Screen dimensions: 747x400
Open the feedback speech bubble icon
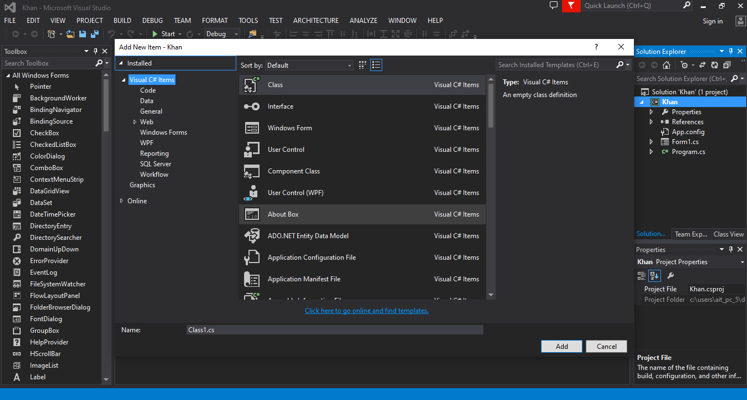pos(553,5)
